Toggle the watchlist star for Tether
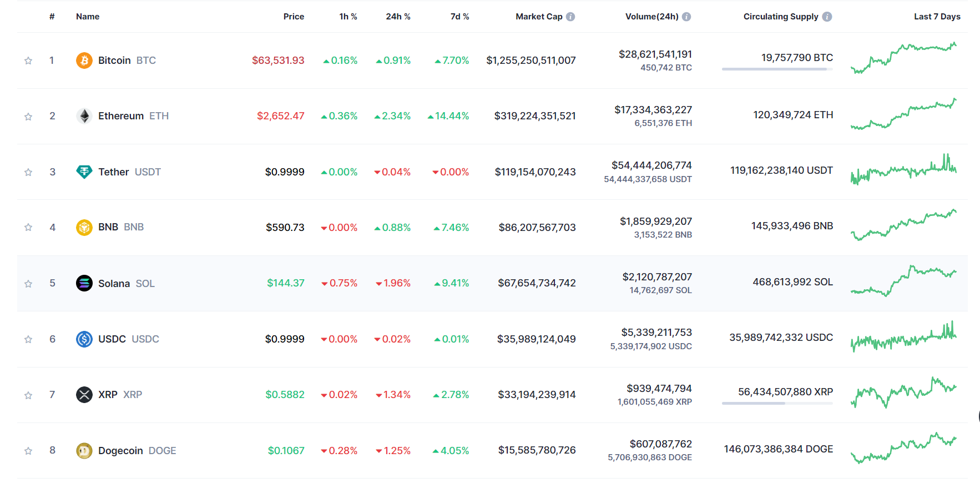Image resolution: width=980 pixels, height=483 pixels. click(28, 172)
